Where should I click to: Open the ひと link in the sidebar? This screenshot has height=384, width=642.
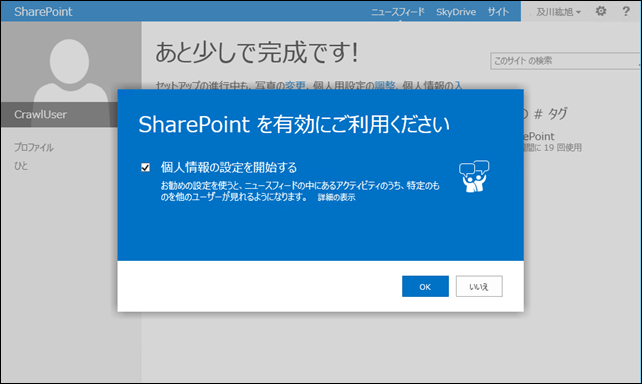[21, 166]
